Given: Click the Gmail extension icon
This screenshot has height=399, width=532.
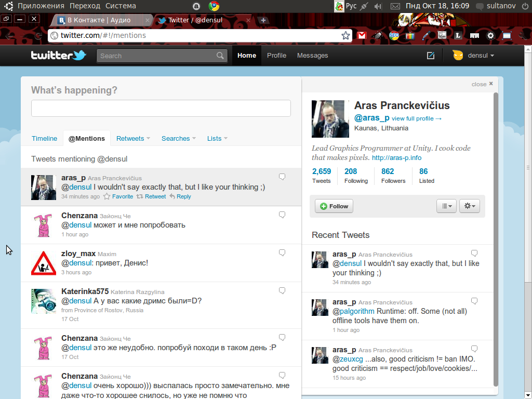Looking at the screenshot, I should 362,35.
